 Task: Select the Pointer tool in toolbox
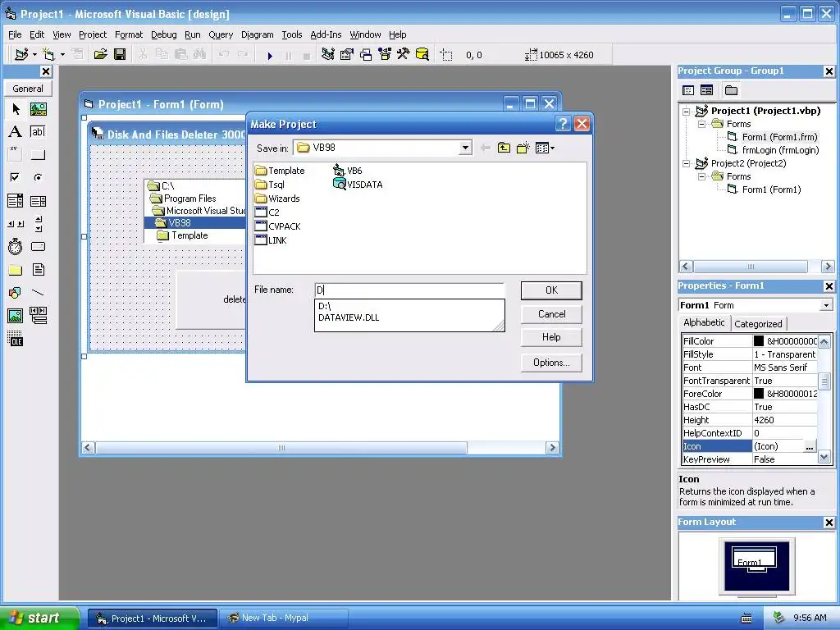[x=16, y=109]
